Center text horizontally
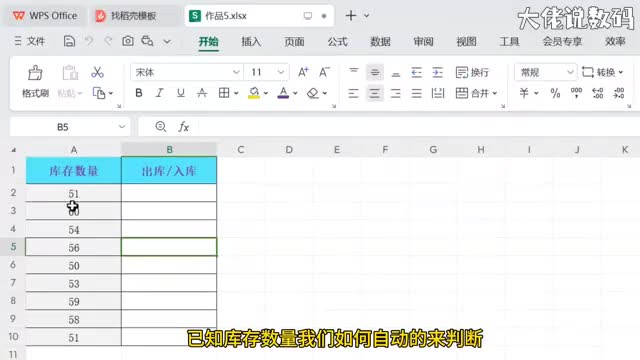The width and height of the screenshot is (640, 360). click(374, 93)
